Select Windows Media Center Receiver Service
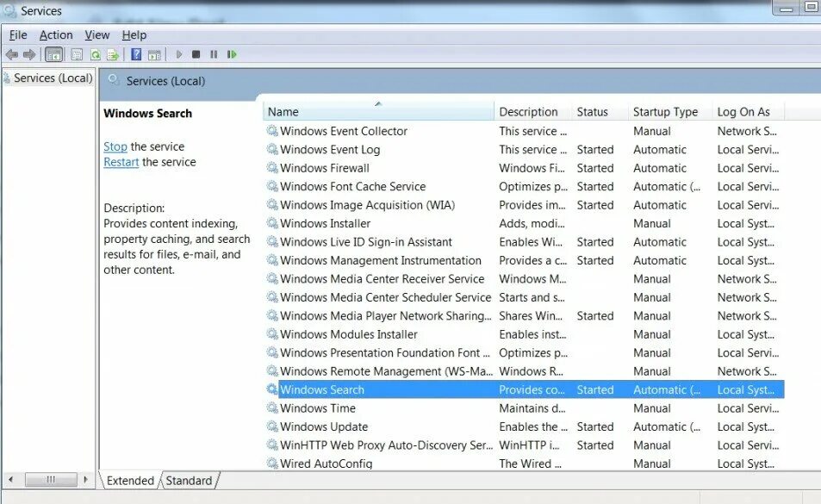The image size is (821, 504). pos(524,278)
